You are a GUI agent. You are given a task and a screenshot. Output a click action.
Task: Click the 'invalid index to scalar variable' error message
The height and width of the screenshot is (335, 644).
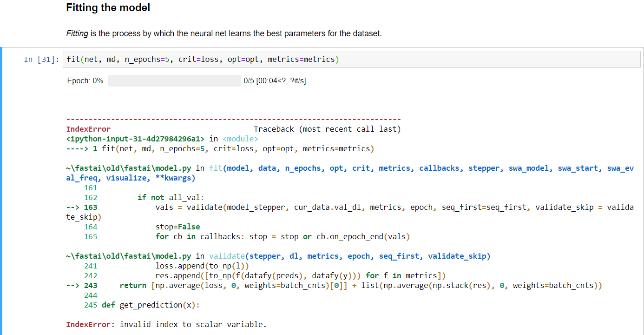click(x=193, y=325)
